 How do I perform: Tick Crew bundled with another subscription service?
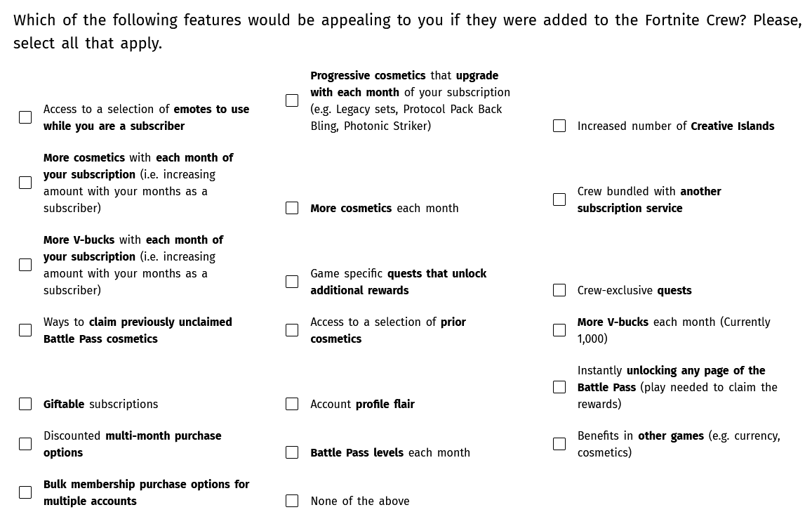pos(559,199)
